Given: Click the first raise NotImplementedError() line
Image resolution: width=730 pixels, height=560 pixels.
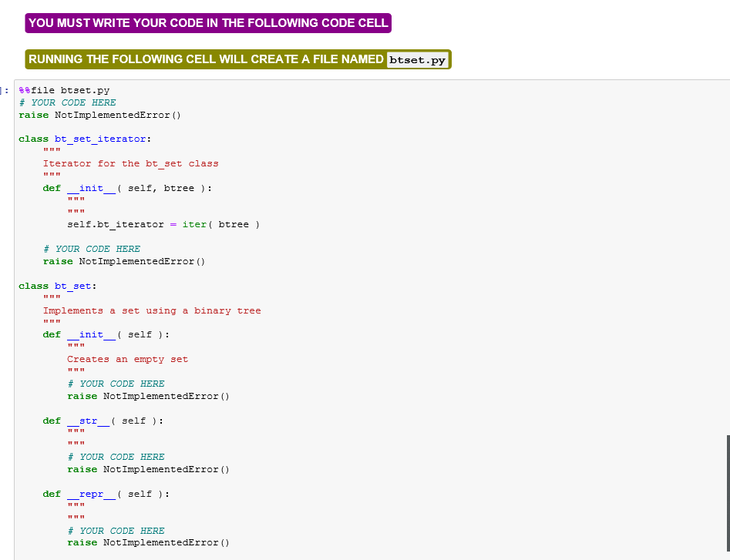Looking at the screenshot, I should click(100, 114).
